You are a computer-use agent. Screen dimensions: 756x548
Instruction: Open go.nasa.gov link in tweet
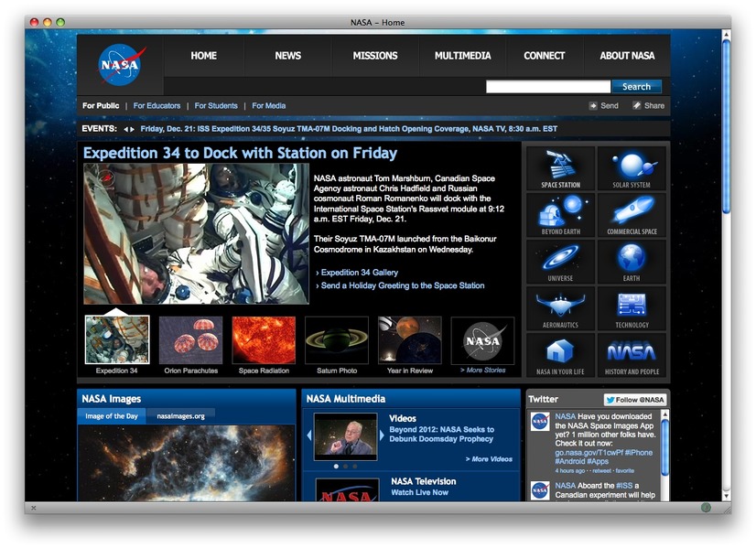(x=590, y=453)
